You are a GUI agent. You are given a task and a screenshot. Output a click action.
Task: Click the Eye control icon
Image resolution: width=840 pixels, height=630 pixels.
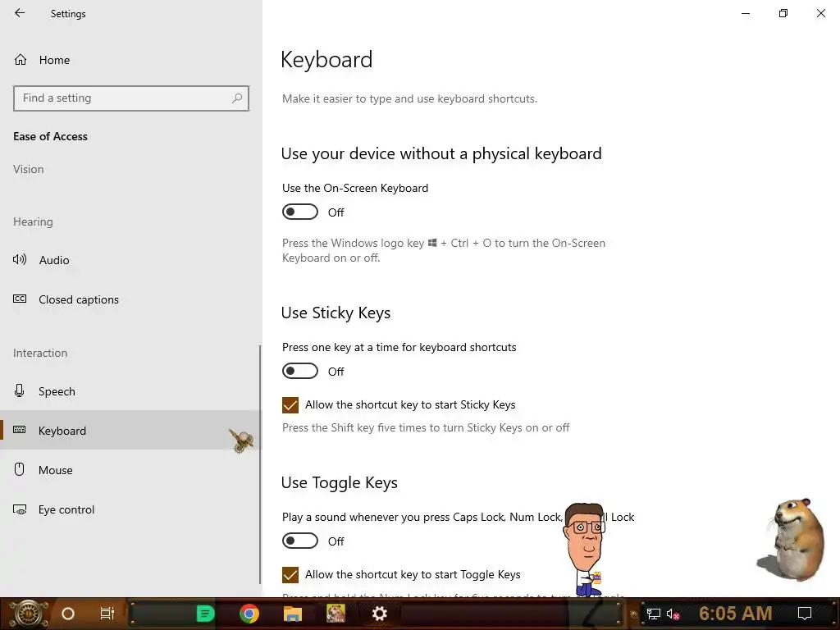20,510
